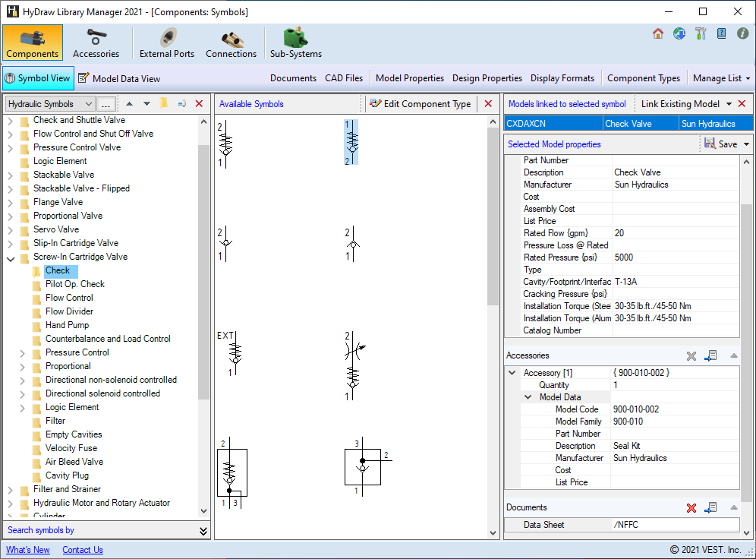This screenshot has height=559, width=756.
Task: Expand Check and Shuttle Valve folder
Action: coord(11,121)
